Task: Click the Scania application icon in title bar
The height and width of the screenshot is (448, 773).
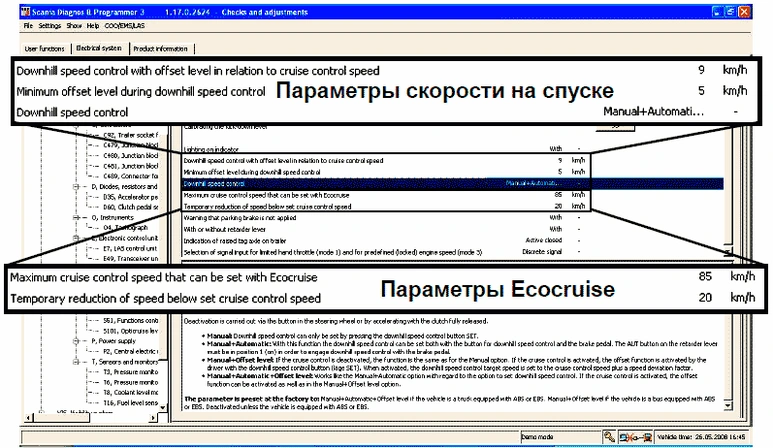Action: (x=26, y=11)
